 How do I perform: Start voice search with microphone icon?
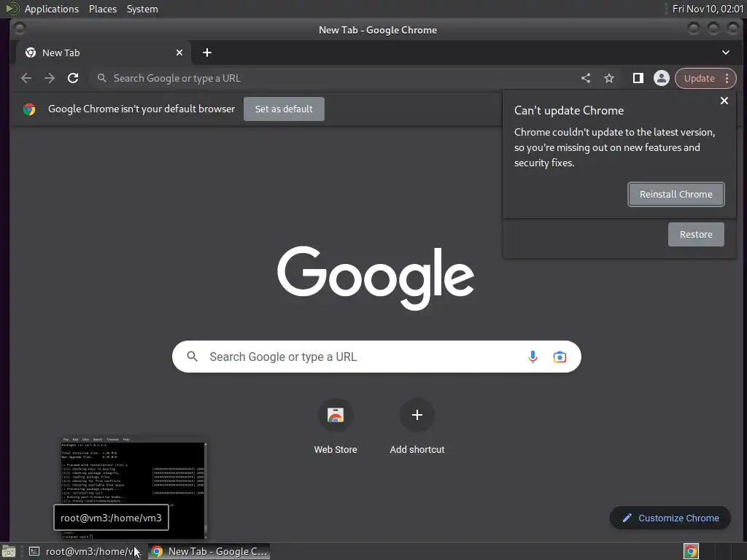coord(533,357)
